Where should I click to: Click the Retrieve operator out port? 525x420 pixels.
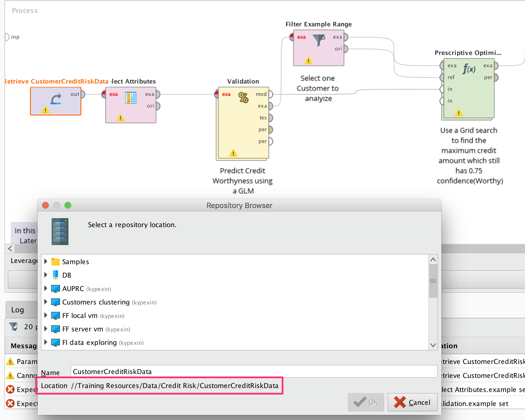pyautogui.click(x=82, y=94)
